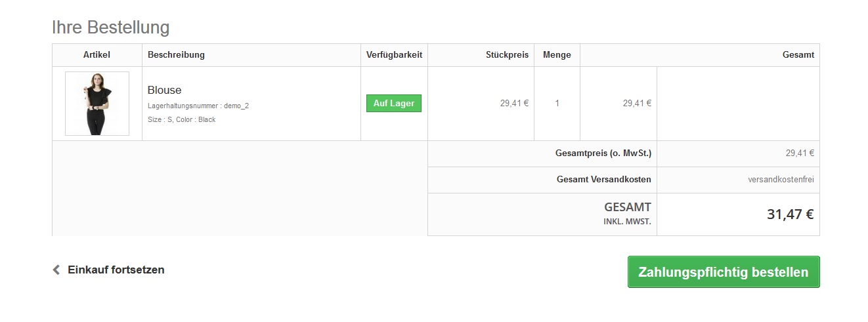868x322 pixels.
Task: Click the Einkauf fortsetzen link text
Action: [x=116, y=270]
